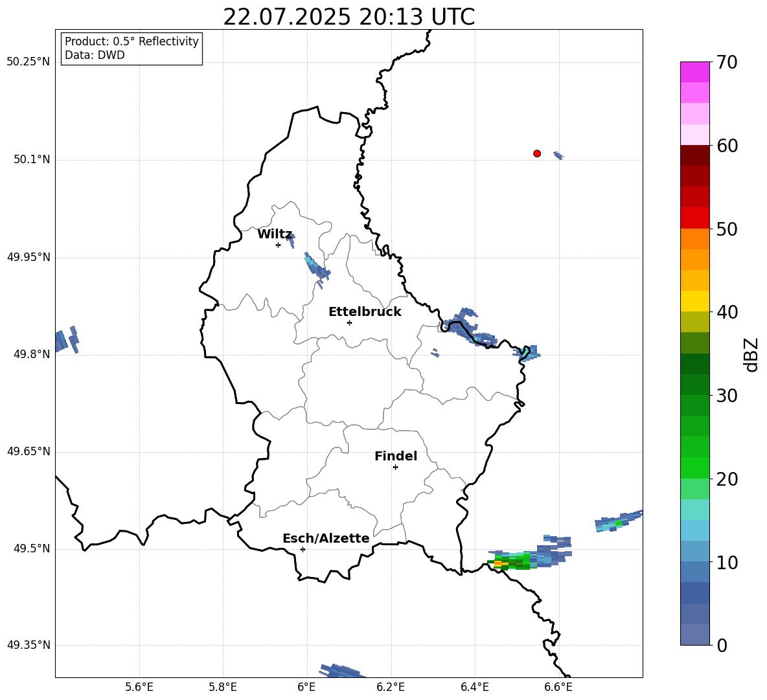This screenshot has height=700, width=767.
Task: Click the 5.8°E longitude label
Action: (x=223, y=688)
